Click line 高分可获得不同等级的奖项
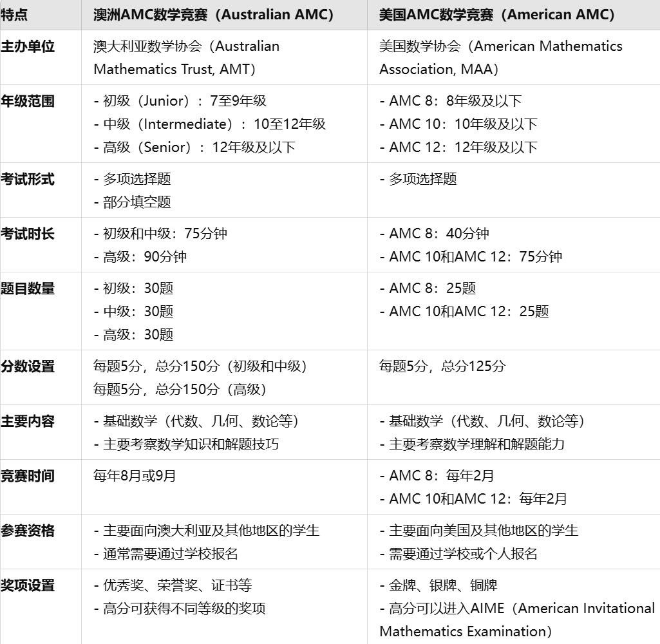The height and width of the screenshot is (644, 660). (180, 608)
